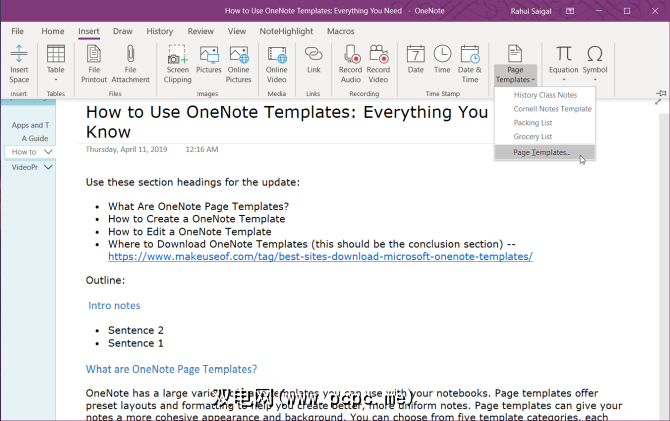The width and height of the screenshot is (670, 421).
Task: Click the Sentence 2 bullet
Action: coord(135,330)
